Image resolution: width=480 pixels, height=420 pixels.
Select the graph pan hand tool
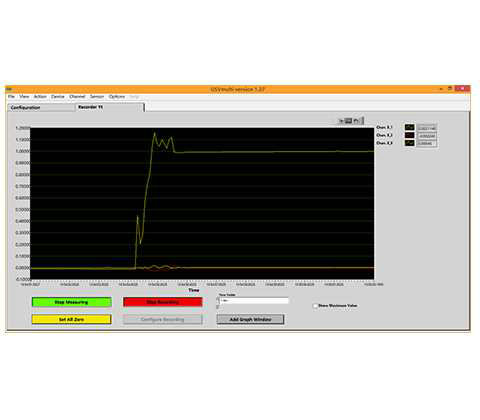pyautogui.click(x=356, y=121)
